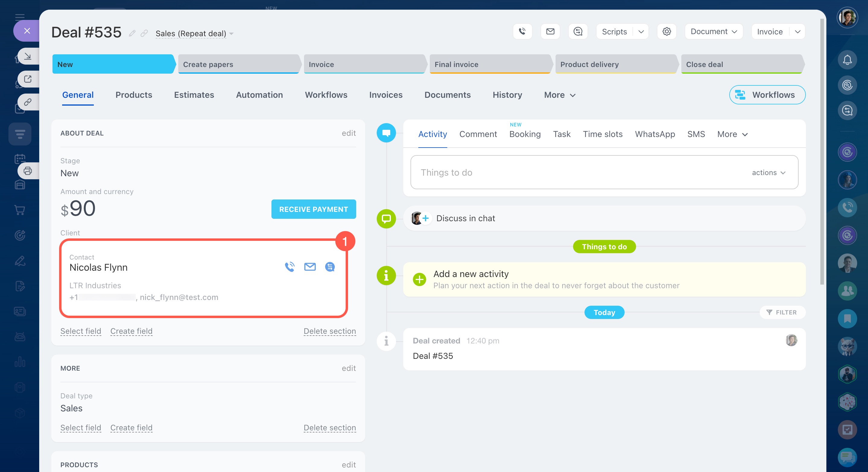Image resolution: width=868 pixels, height=472 pixels.
Task: Click the print icon in left panel
Action: (28, 171)
